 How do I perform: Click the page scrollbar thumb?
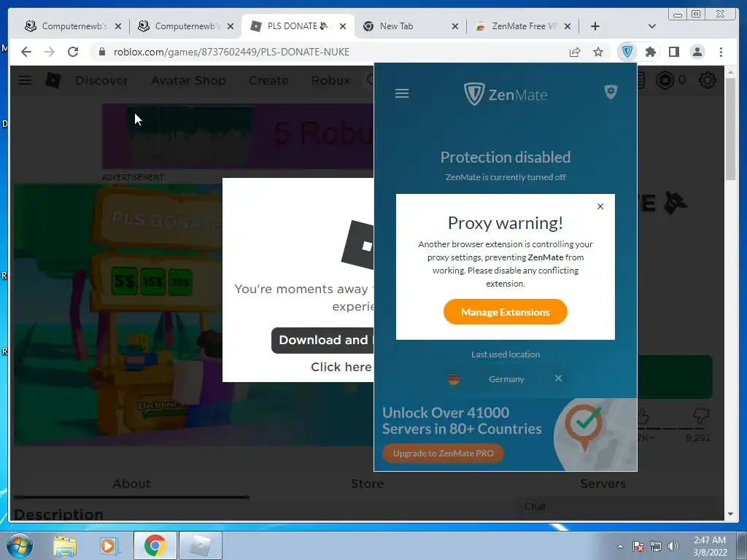click(730, 130)
